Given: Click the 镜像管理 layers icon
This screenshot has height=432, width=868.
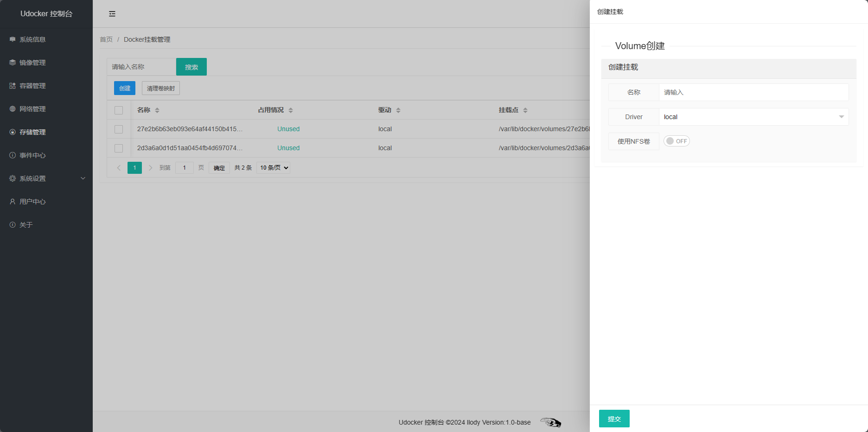Looking at the screenshot, I should 13,63.
